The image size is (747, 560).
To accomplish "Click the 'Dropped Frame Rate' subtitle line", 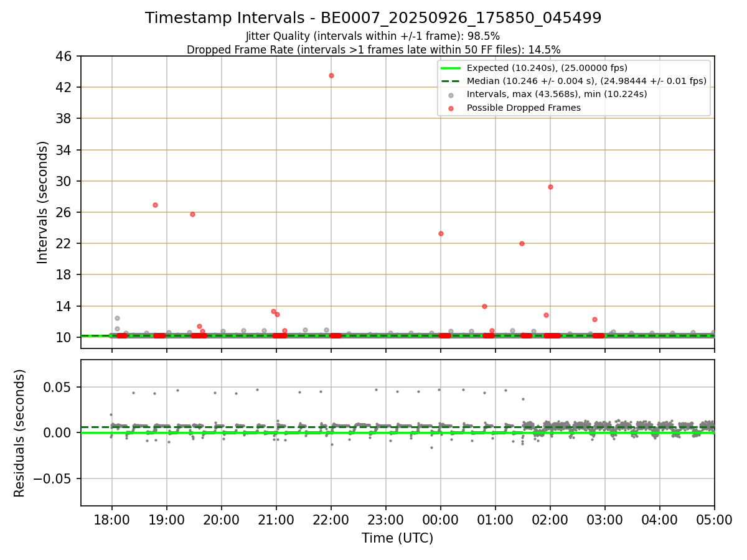I will (x=373, y=50).
